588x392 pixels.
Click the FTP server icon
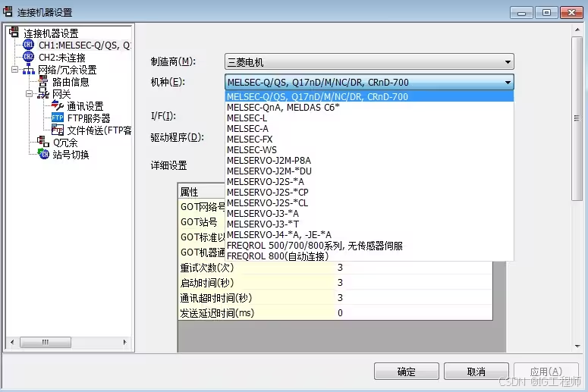[58, 118]
